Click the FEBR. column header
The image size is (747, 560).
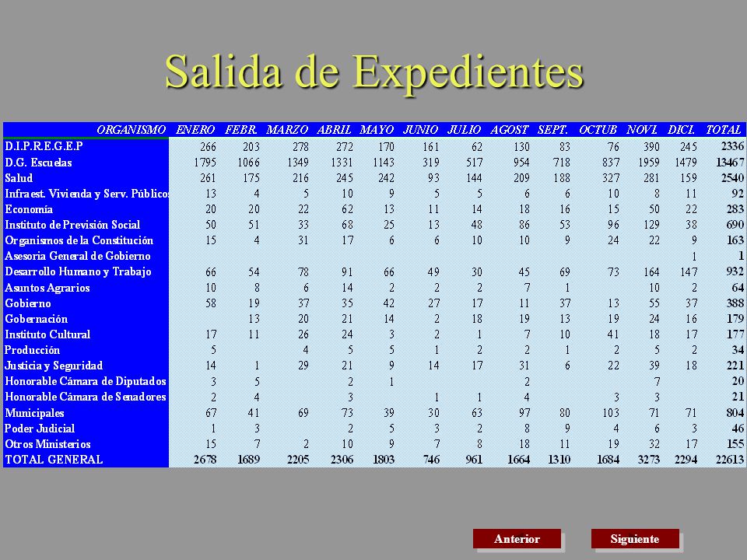[x=241, y=130]
